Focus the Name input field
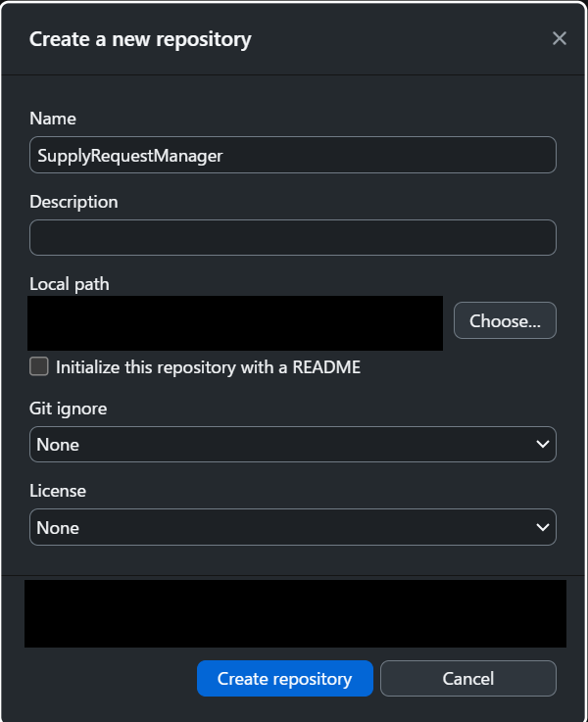 (292, 155)
